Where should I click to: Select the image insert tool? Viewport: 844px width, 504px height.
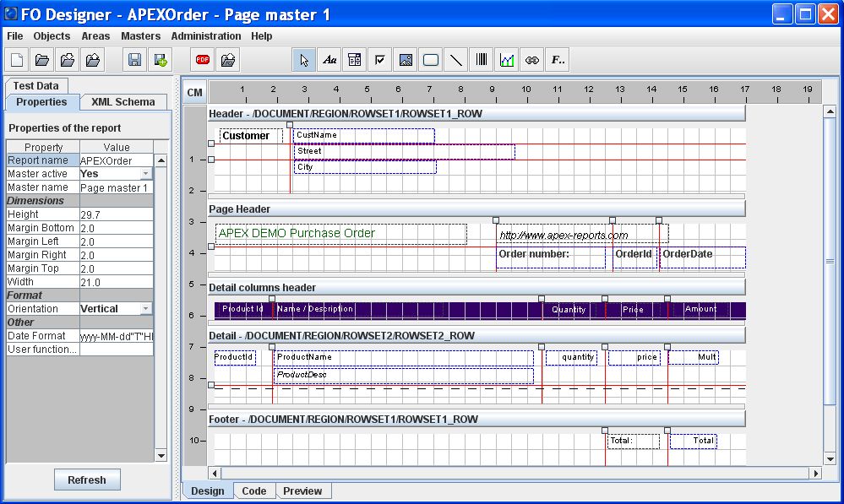[x=406, y=60]
